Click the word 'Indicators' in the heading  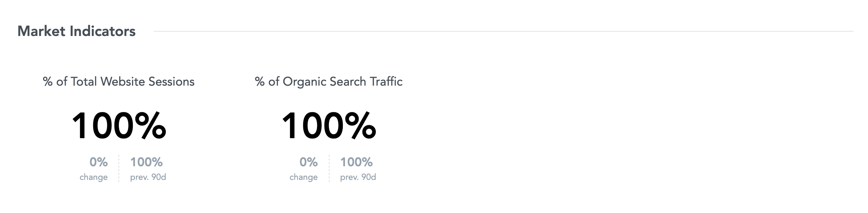(x=102, y=31)
